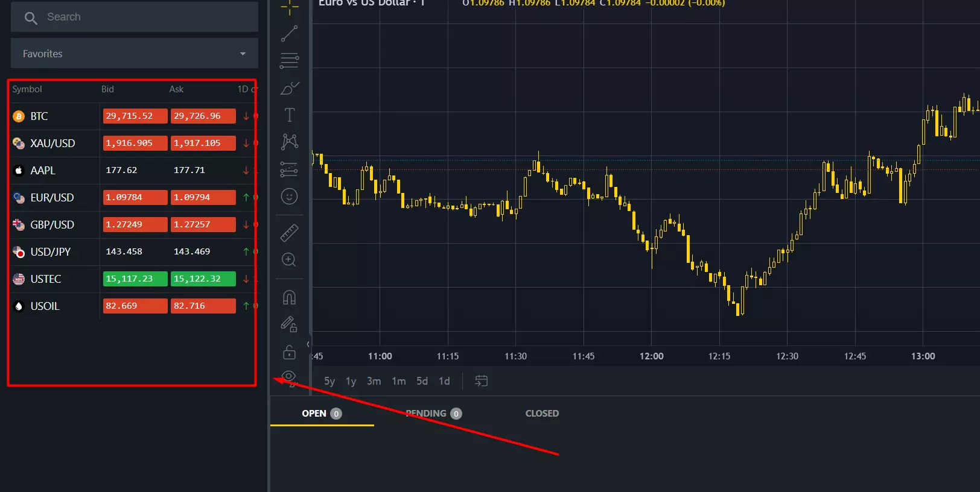Image resolution: width=980 pixels, height=492 pixels.
Task: Click the zoom in magnifier tool
Action: 289,260
